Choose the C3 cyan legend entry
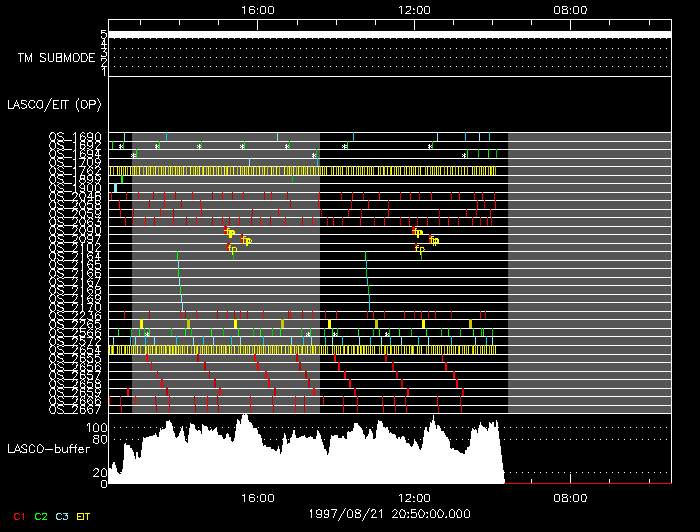This screenshot has height=532, width=700. (x=62, y=516)
